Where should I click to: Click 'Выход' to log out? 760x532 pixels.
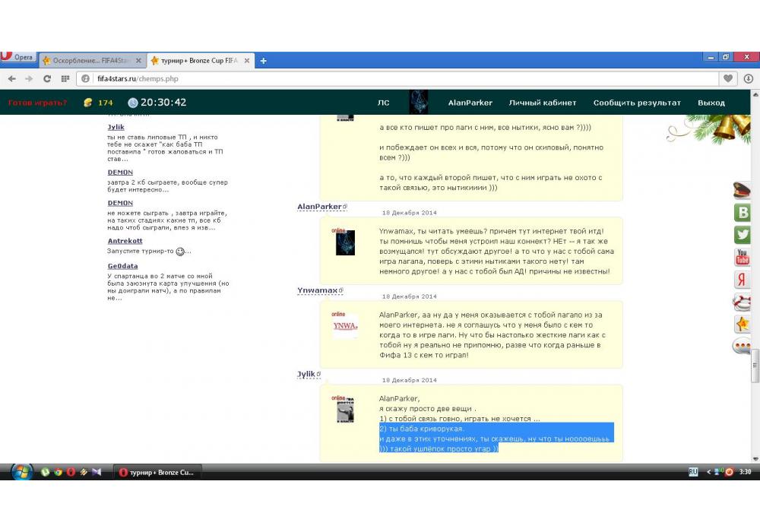[711, 103]
